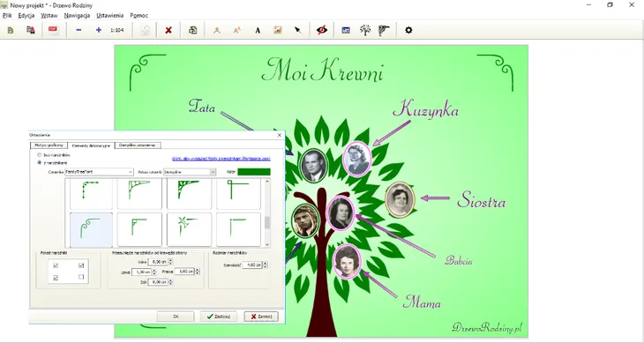Screen dimensions: 644x343
Task: Open the Pomoc menu
Action: click(139, 16)
